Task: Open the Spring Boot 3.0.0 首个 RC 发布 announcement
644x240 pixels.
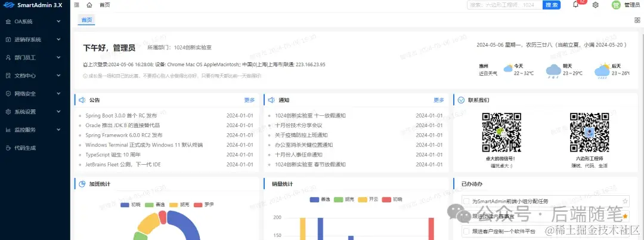Action: pos(120,115)
